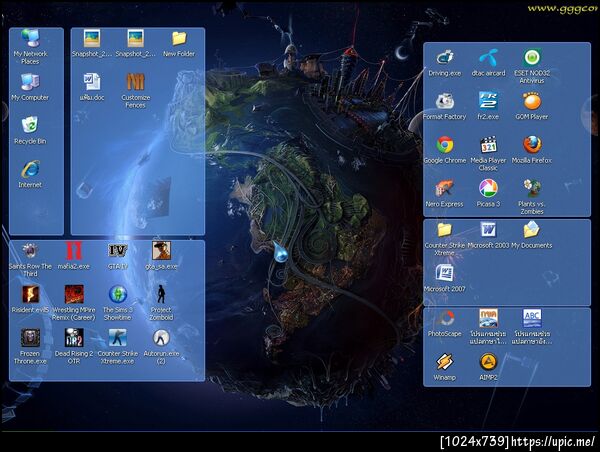Select the Driving.exe icon
This screenshot has height=452, width=600.
click(445, 58)
